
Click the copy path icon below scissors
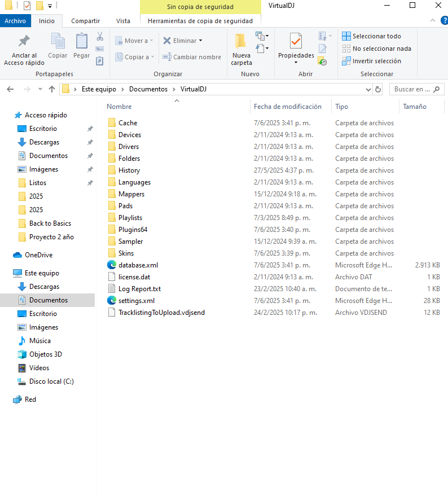click(100, 49)
